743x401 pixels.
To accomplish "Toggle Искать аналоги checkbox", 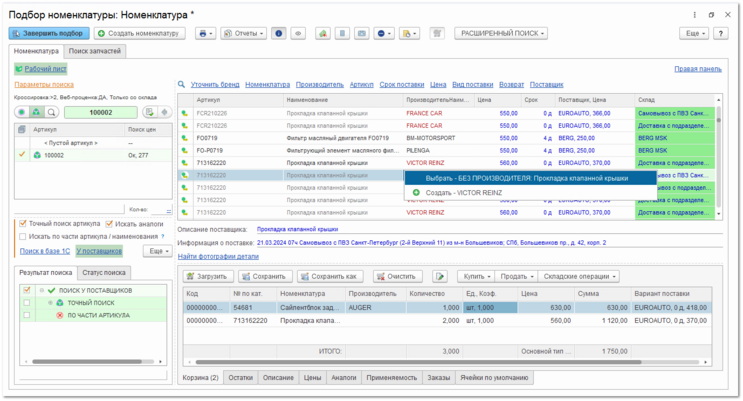I will pos(109,224).
